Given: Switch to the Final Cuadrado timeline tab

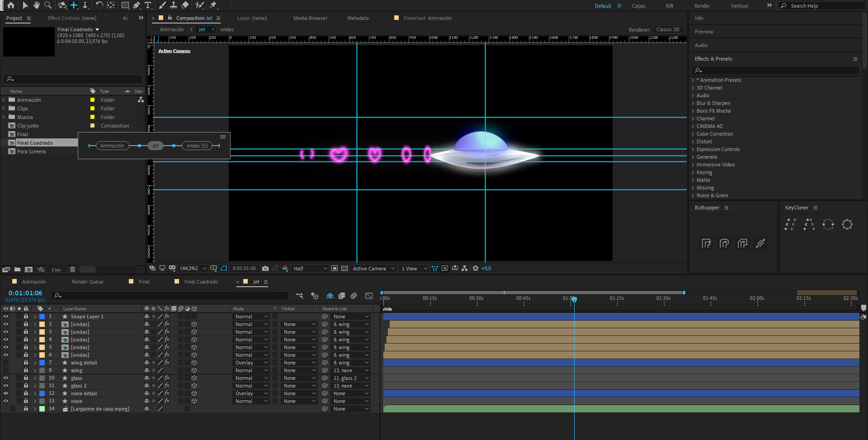Looking at the screenshot, I should pyautogui.click(x=201, y=282).
